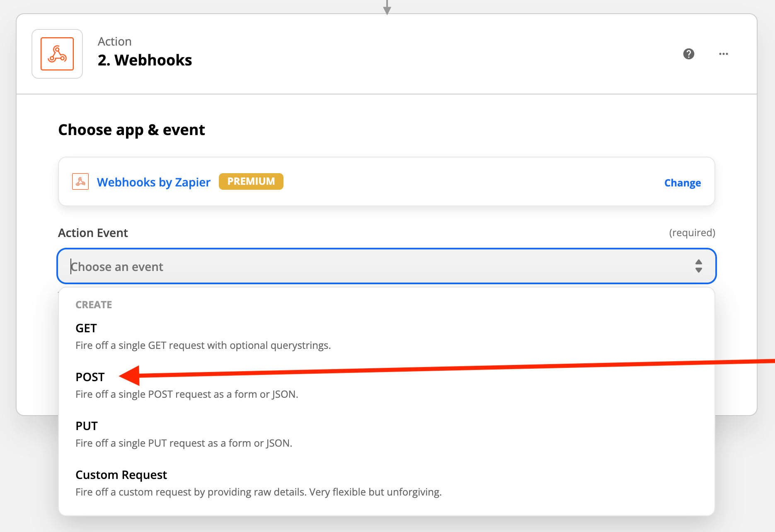Screen dimensions: 775x532
Task: Select the GET event option
Action: (x=387, y=336)
